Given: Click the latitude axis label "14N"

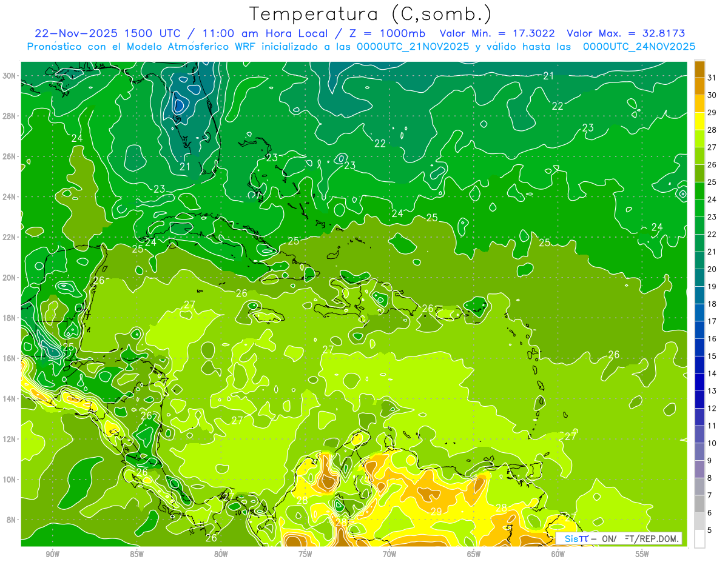Looking at the screenshot, I should click(9, 399).
